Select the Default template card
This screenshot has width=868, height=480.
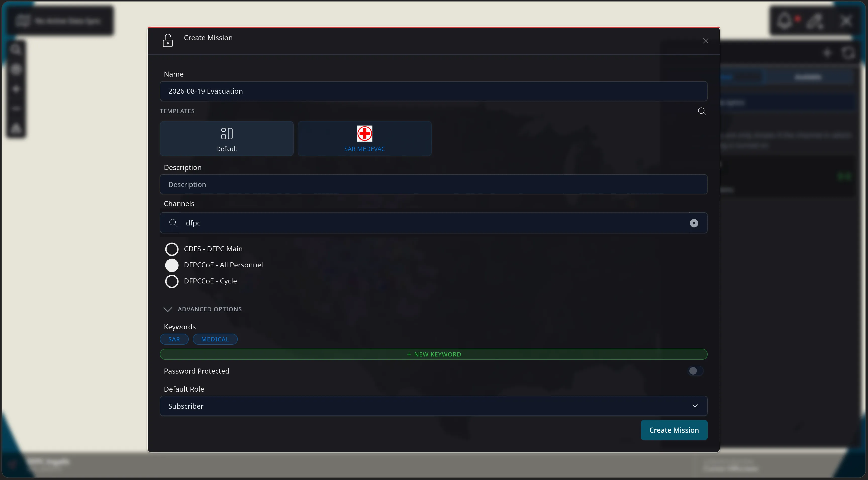227,138
